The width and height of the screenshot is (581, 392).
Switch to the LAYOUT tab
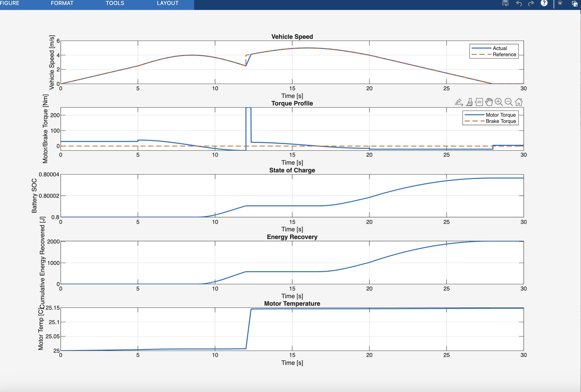(x=168, y=3)
